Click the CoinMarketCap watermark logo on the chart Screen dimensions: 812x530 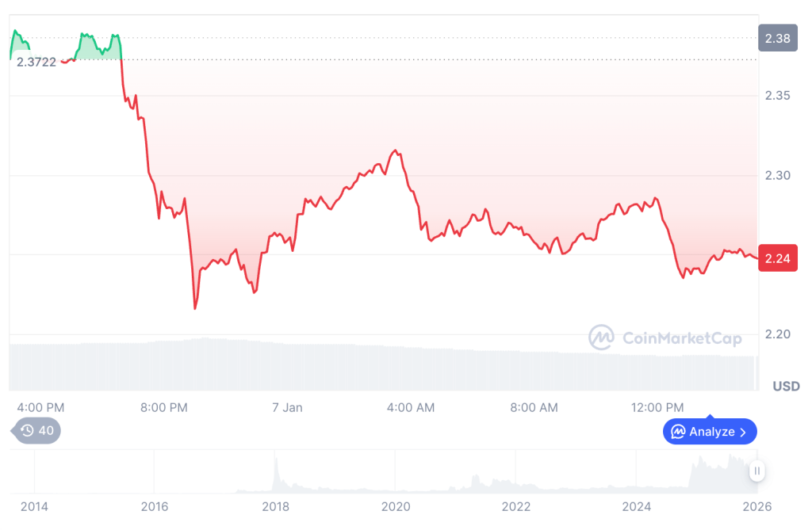pyautogui.click(x=603, y=337)
